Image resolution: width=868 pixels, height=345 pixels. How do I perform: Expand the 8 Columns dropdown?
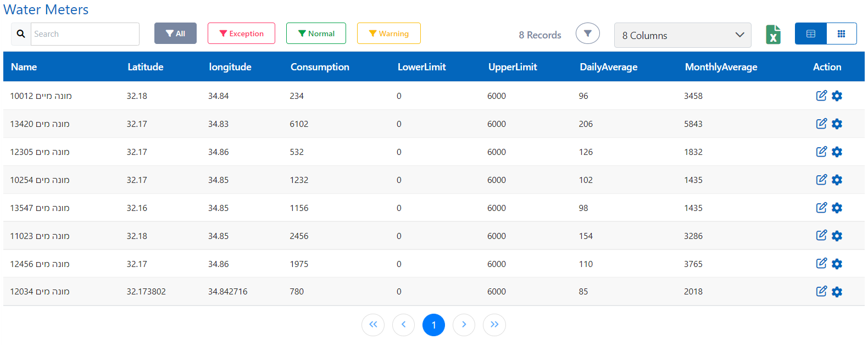tap(682, 35)
